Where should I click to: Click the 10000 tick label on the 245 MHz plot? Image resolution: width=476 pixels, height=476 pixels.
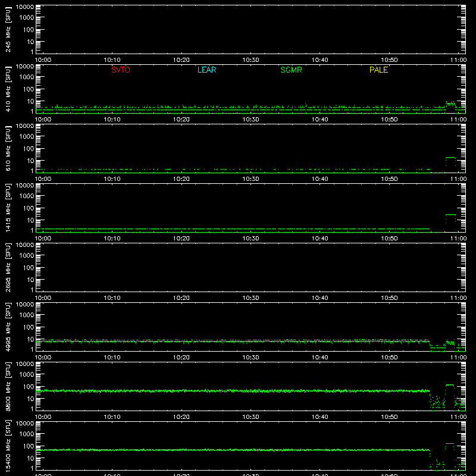(25, 7)
